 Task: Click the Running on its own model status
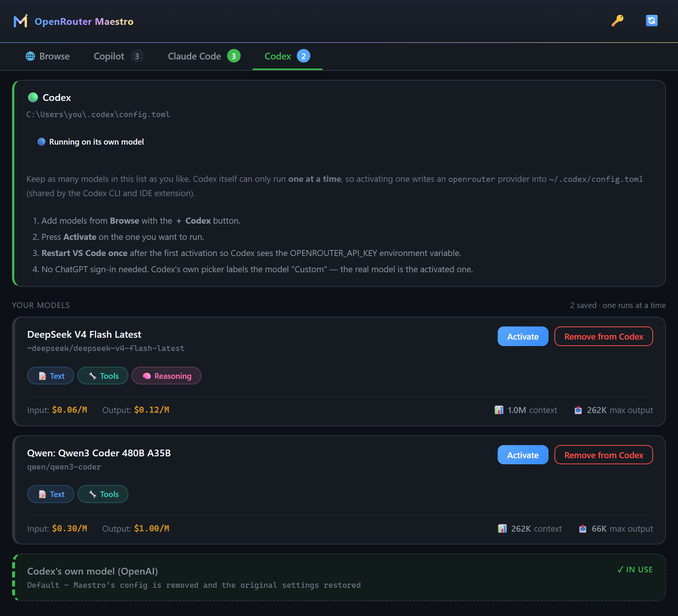tap(91, 142)
